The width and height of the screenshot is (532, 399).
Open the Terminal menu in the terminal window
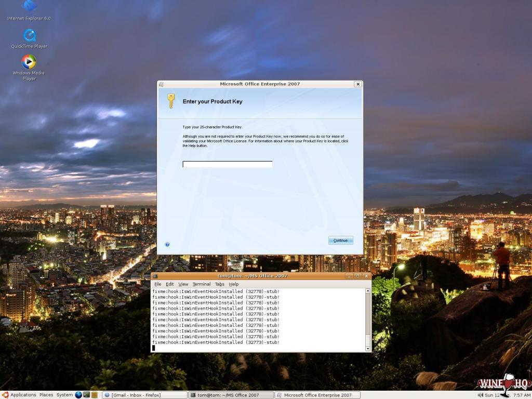click(202, 284)
